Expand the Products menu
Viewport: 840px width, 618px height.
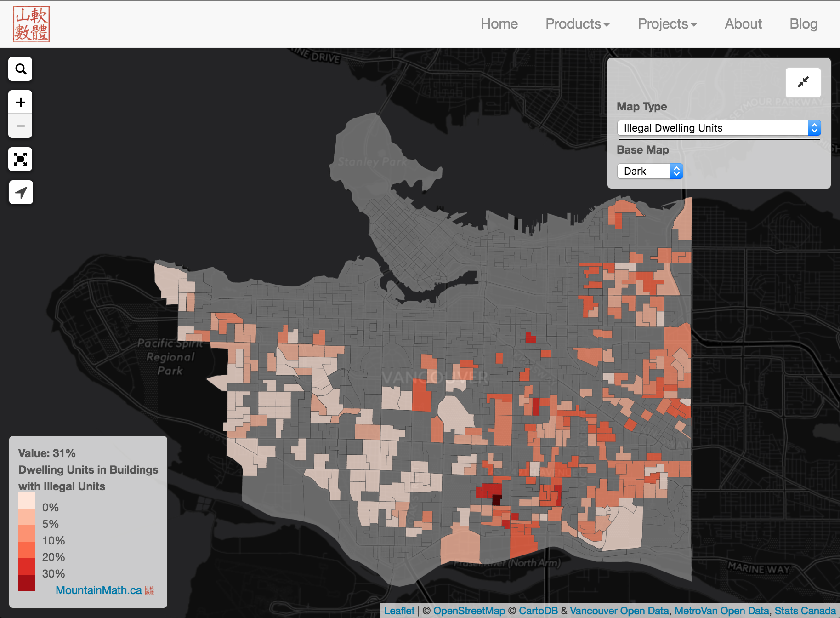[x=578, y=24]
